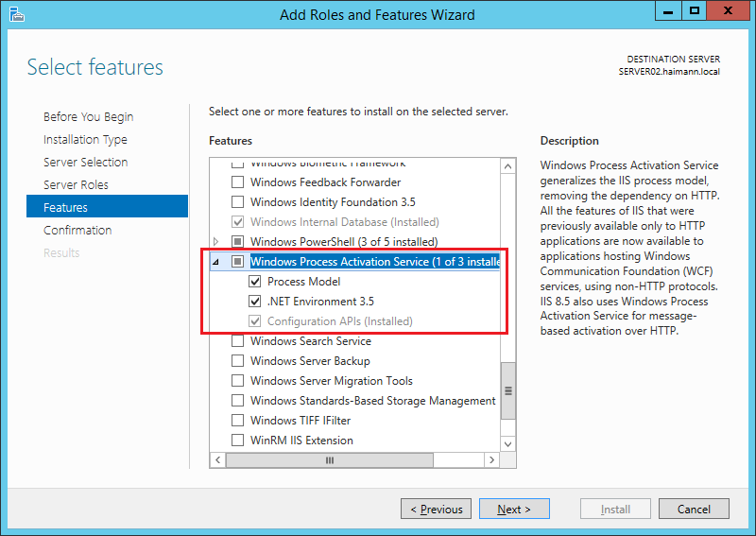Click the horizontal scroll left arrow
The height and width of the screenshot is (536, 756).
click(x=218, y=459)
